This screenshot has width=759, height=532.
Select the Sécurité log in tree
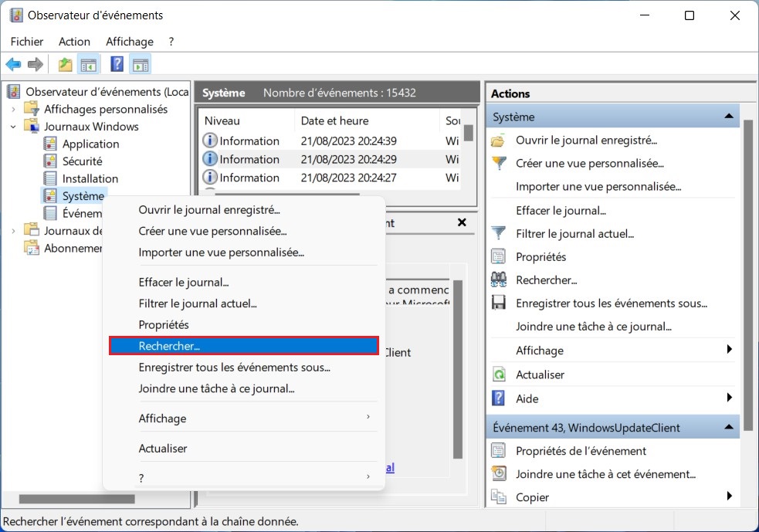(x=82, y=161)
